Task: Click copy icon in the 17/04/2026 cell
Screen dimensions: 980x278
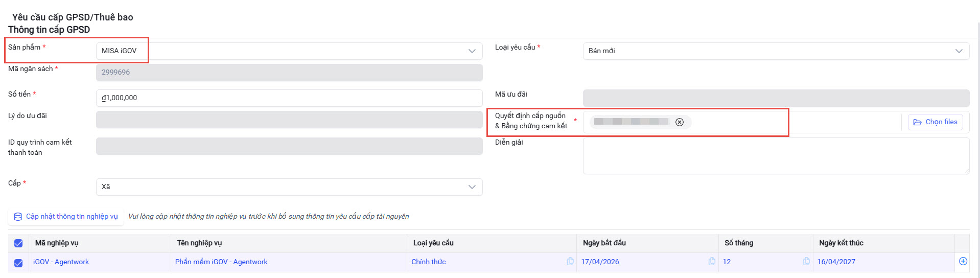Action: [711, 262]
